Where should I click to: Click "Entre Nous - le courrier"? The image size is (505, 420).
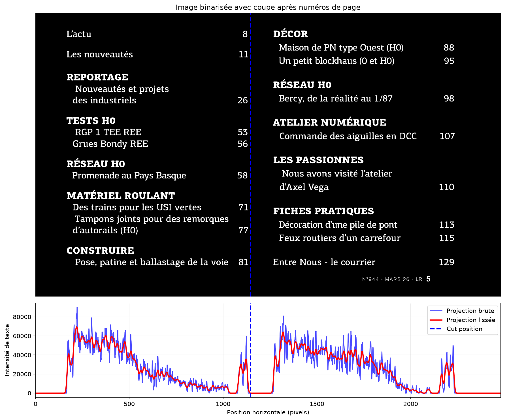tap(324, 262)
